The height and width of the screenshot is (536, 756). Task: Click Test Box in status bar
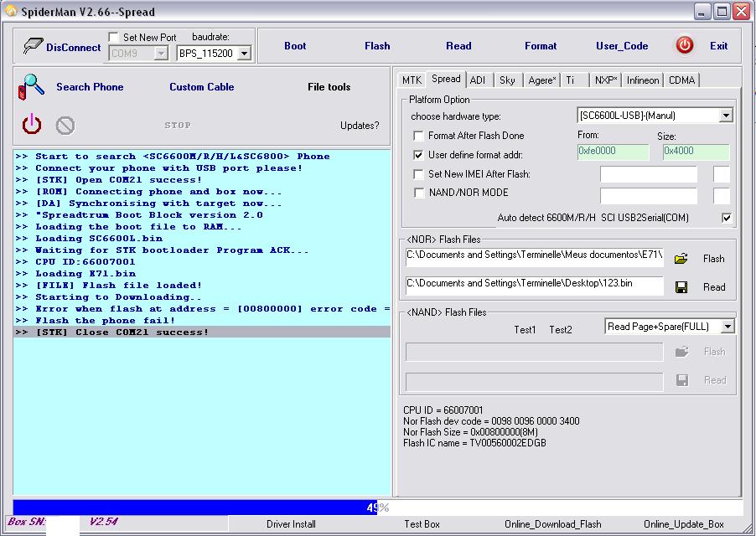[422, 524]
